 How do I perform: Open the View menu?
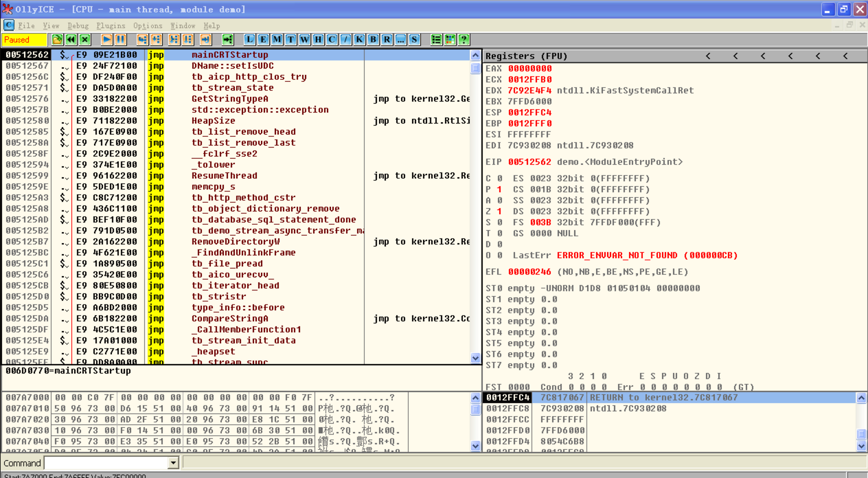tap(51, 25)
